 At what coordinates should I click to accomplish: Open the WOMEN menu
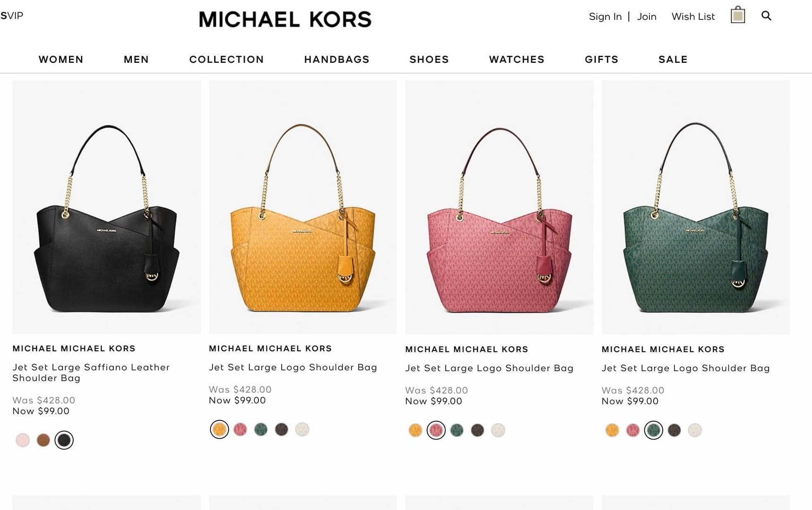click(61, 59)
